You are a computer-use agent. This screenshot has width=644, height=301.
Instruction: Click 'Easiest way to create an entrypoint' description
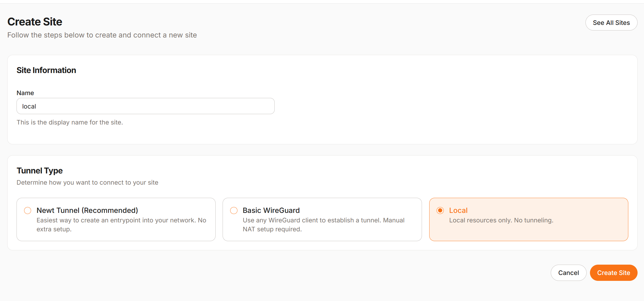(x=121, y=225)
